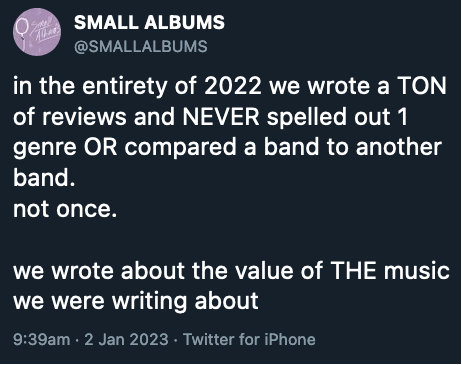The height and width of the screenshot is (365, 462).
Task: Click the word 'reviews' in the tweet
Action: [x=84, y=117]
